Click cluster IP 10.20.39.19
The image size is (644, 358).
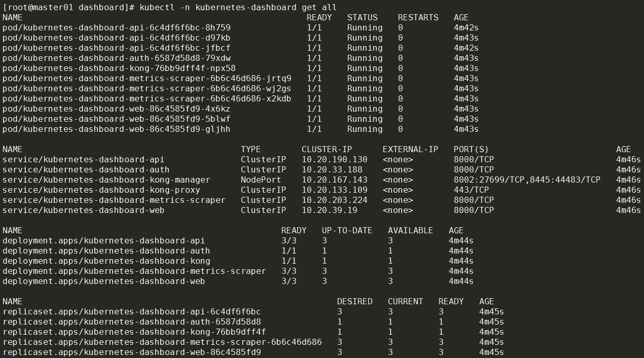pos(329,210)
